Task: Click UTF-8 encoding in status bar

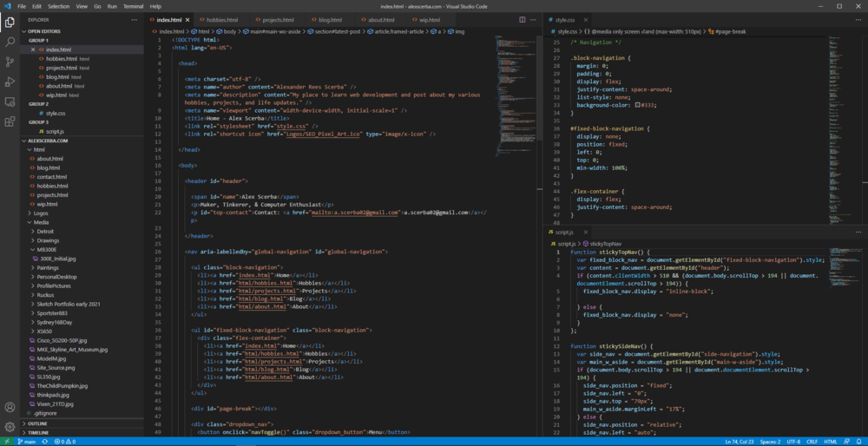Action: pos(793,442)
